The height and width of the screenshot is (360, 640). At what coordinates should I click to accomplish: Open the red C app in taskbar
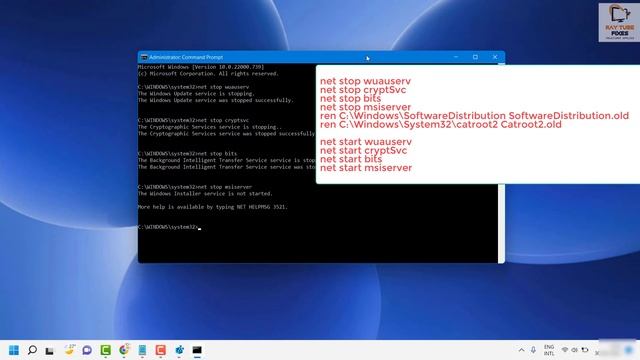pos(160,350)
